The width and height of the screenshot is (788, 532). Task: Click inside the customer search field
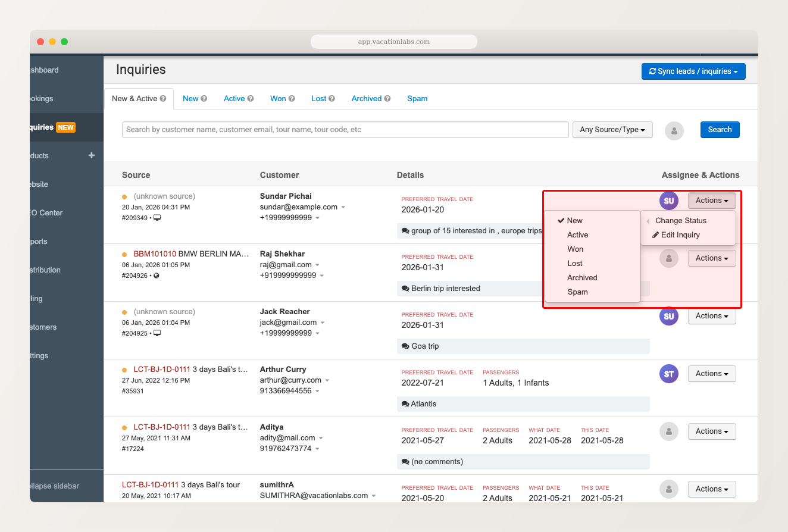[x=345, y=129]
